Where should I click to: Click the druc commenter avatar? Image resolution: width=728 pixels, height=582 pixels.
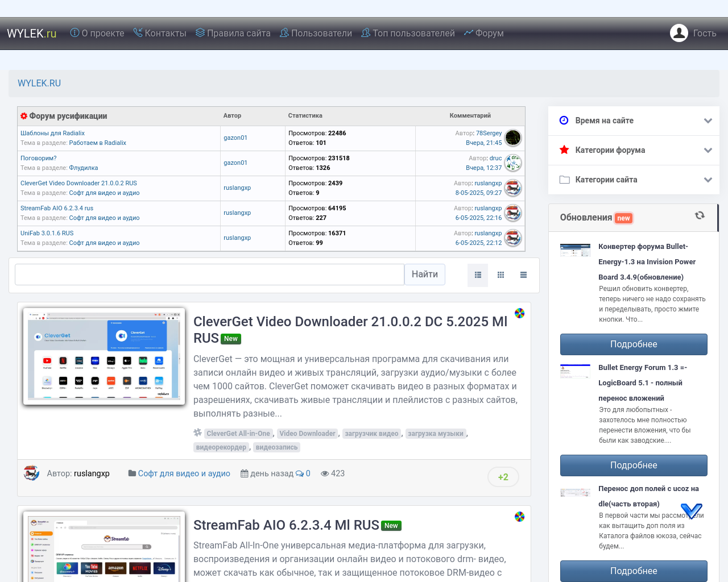513,163
